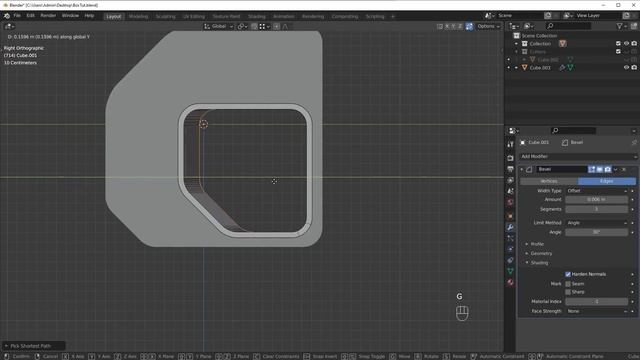Toggle Harden Normals checkbox
This screenshot has height=360, width=640.
[x=568, y=274]
